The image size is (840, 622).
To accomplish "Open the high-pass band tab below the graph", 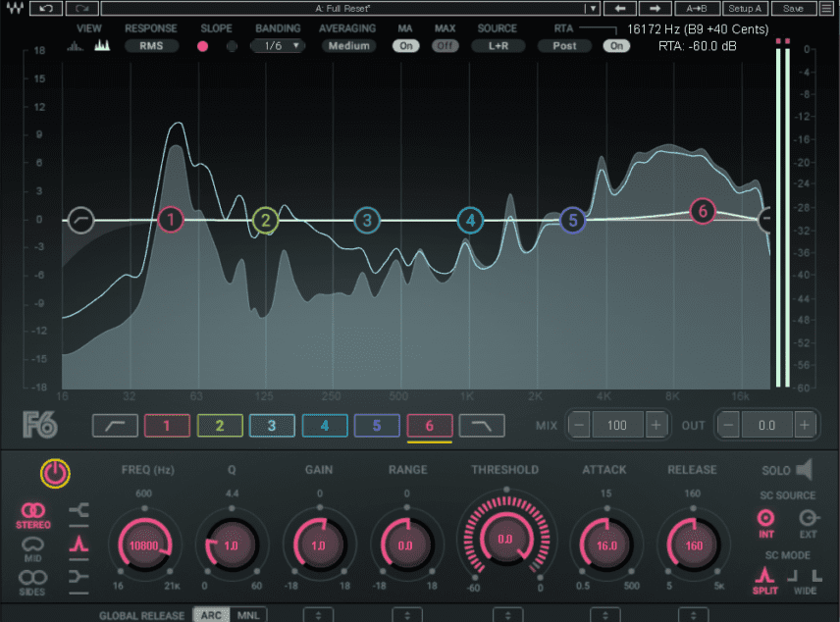I will pos(115,426).
